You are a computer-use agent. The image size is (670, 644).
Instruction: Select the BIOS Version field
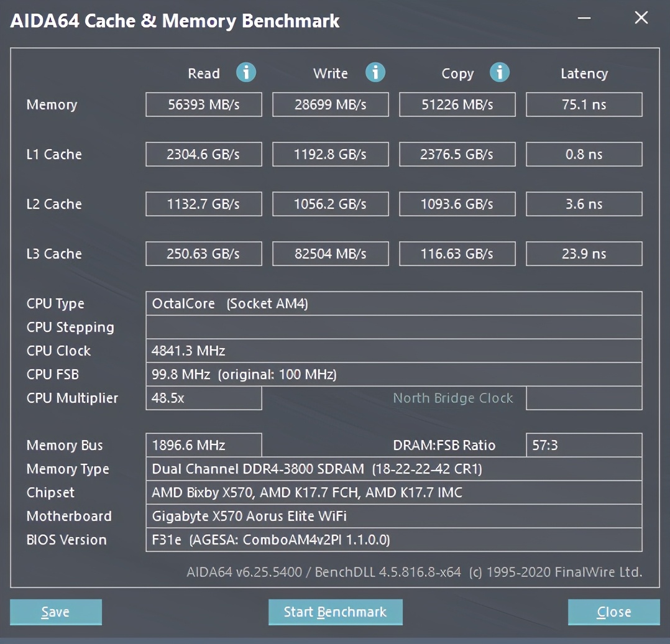[x=393, y=540]
